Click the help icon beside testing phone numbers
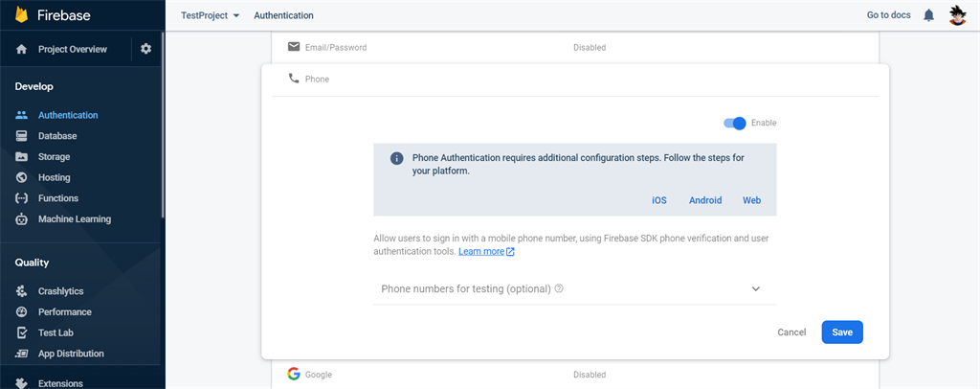 [x=559, y=289]
